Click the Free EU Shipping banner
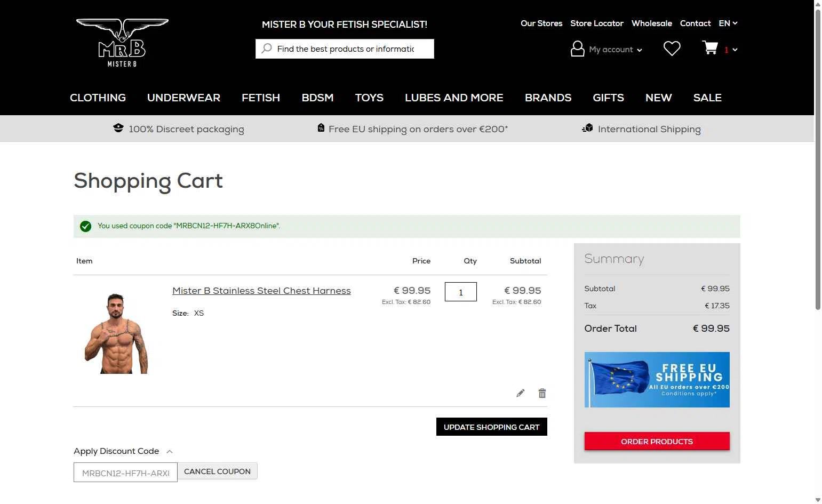This screenshot has width=822, height=504. point(657,380)
